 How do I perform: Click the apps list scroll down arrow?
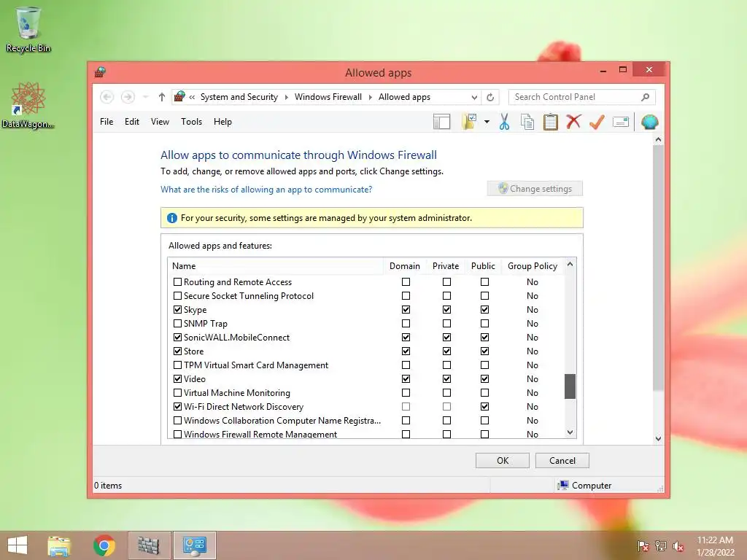click(x=570, y=432)
